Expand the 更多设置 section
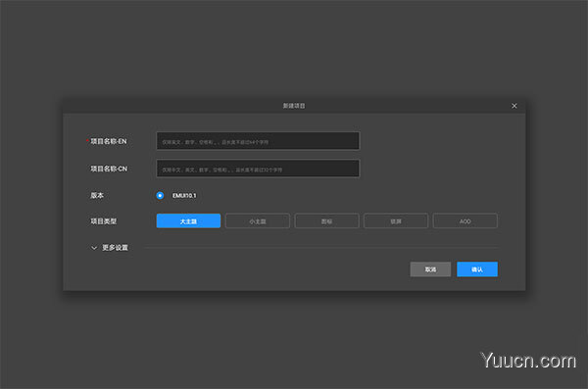588x389 pixels. tap(110, 248)
